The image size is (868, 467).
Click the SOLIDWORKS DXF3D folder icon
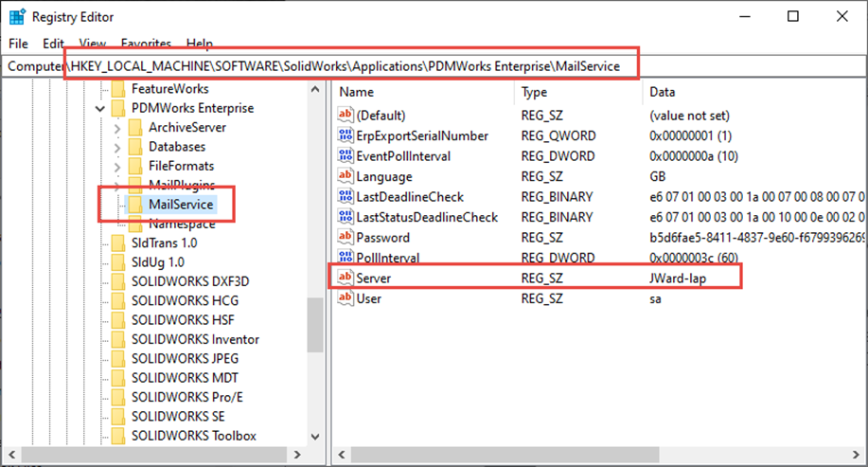click(118, 281)
